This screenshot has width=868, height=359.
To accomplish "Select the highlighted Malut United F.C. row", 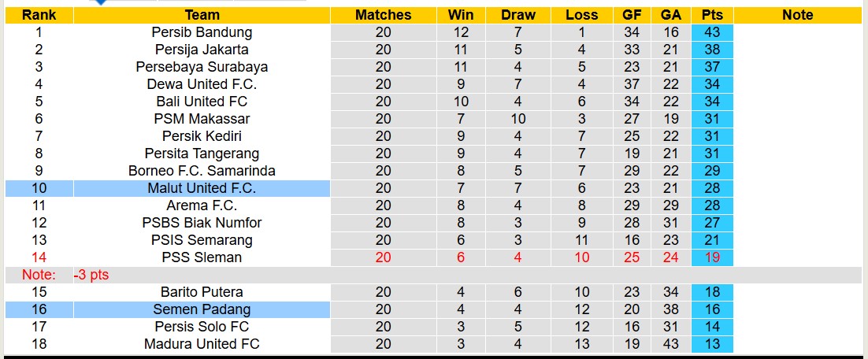I will pyautogui.click(x=202, y=188).
